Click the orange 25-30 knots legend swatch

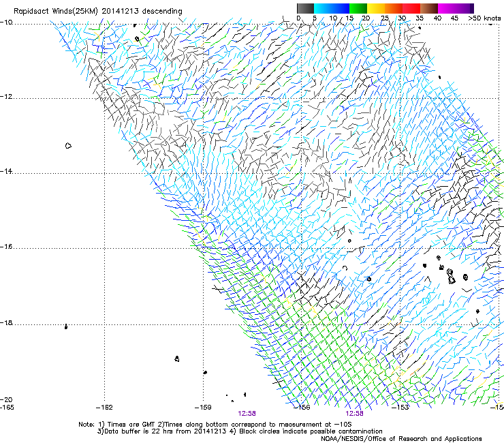[394, 8]
